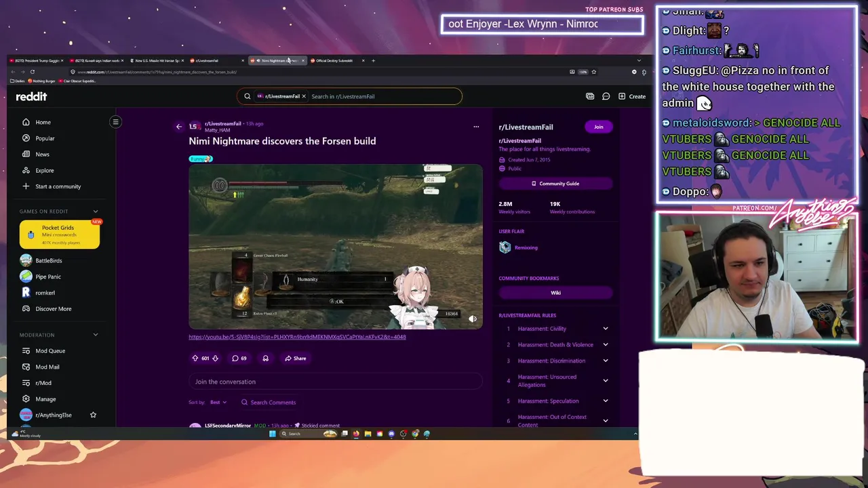Open the browser tab list dropdown
868x488 pixels.
639,60
